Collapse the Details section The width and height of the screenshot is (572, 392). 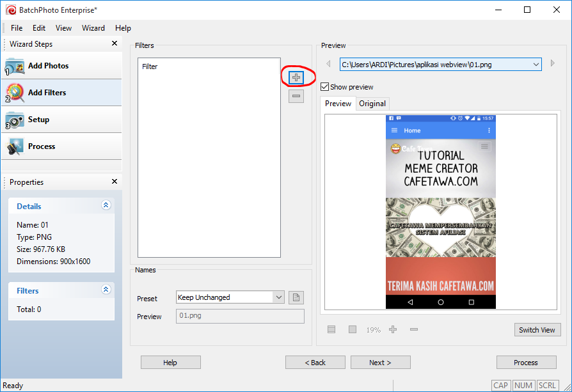(x=106, y=205)
